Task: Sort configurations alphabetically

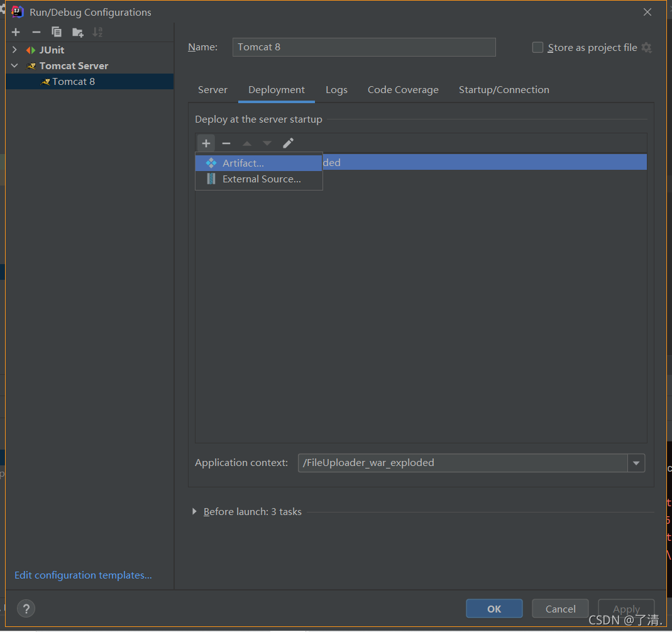Action: coord(97,32)
